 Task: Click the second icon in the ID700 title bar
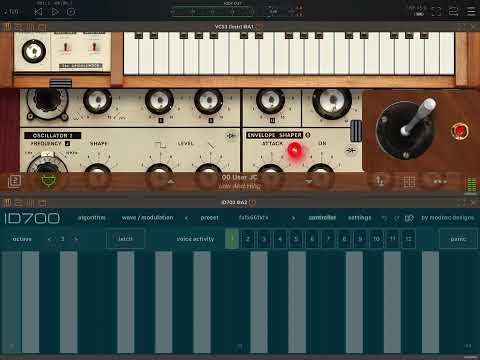click(x=19, y=203)
